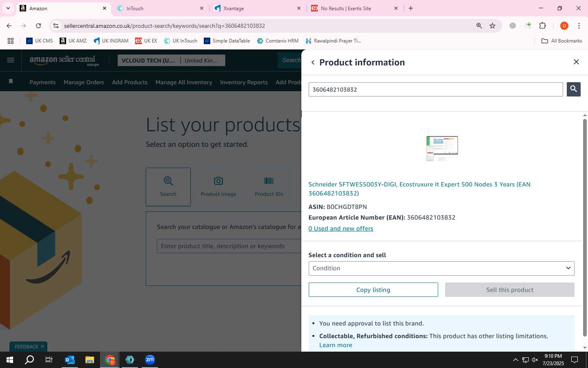Click the Copy listing button
This screenshot has width=588, height=368.
[373, 290]
